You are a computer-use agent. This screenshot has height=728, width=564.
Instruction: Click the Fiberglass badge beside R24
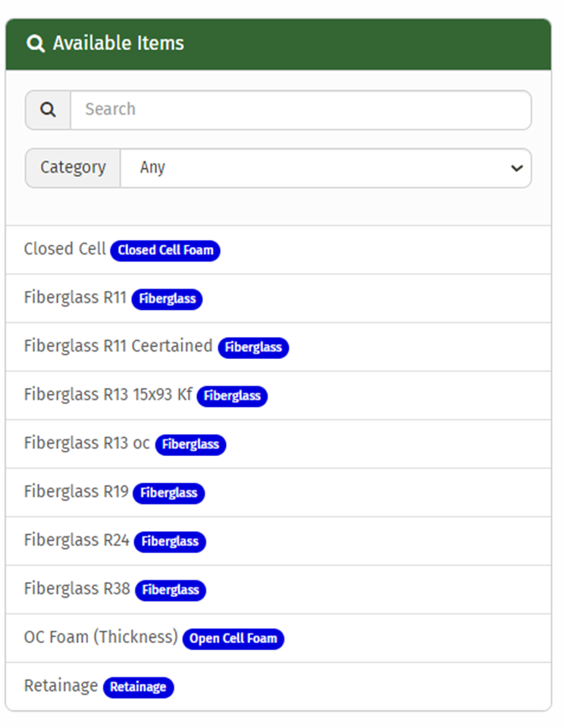click(170, 542)
